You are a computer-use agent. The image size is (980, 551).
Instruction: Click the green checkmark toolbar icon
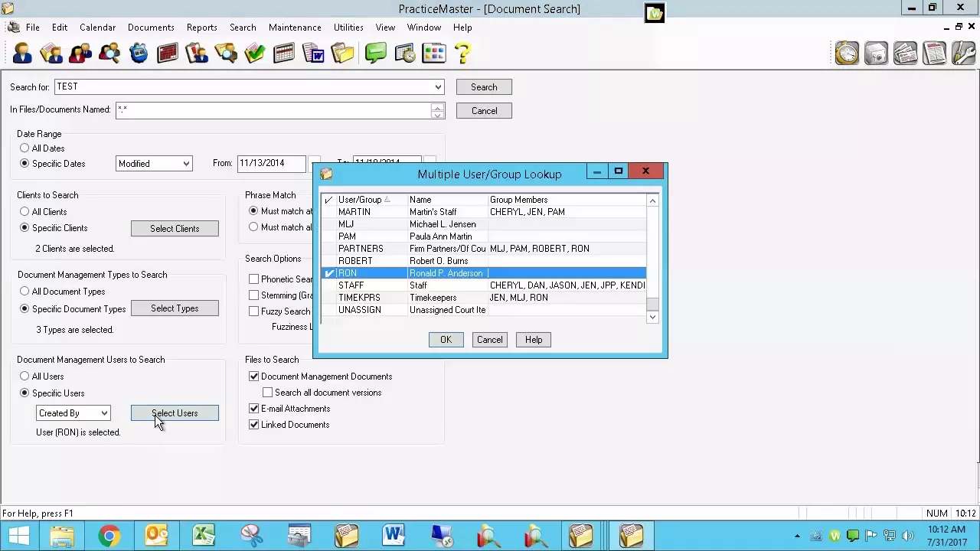coord(255,53)
